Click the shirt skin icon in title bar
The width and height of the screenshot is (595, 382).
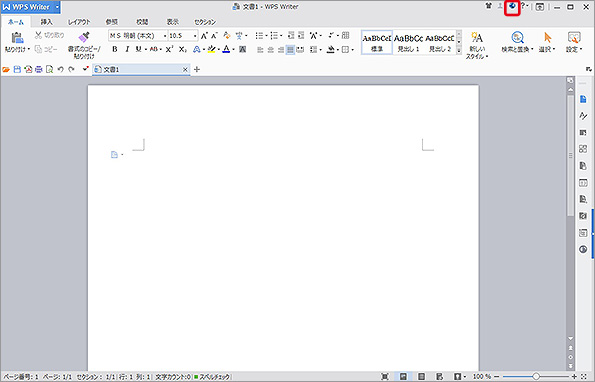point(489,6)
